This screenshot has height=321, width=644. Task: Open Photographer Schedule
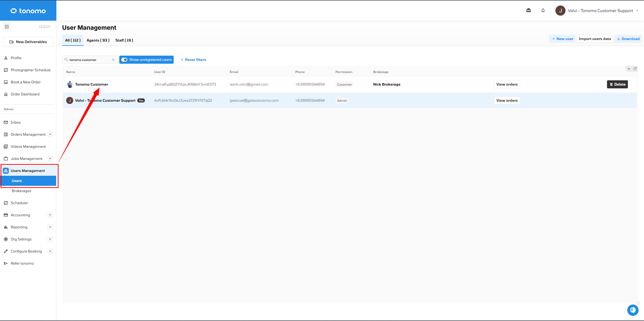30,70
